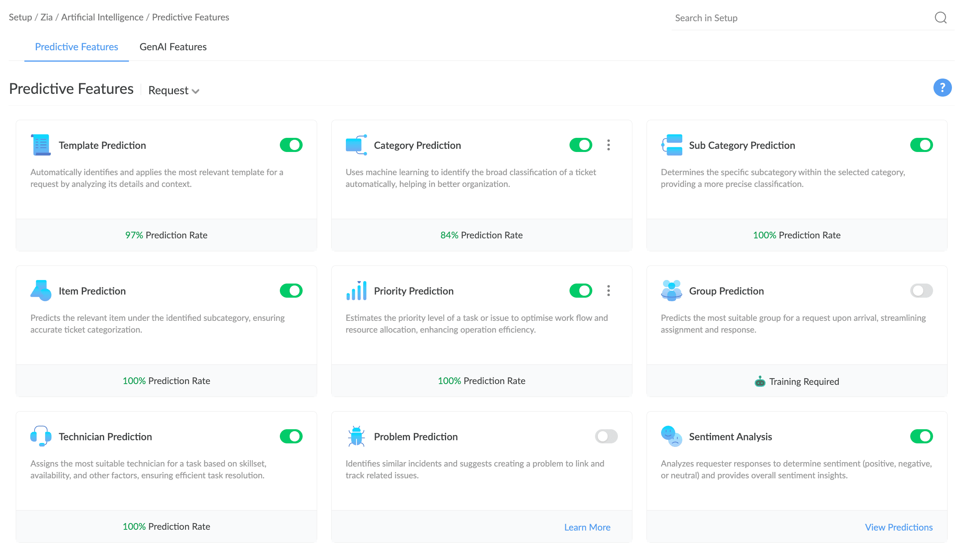Image resolution: width=959 pixels, height=560 pixels.
Task: Turn off Sentiment Analysis toggle
Action: click(921, 436)
